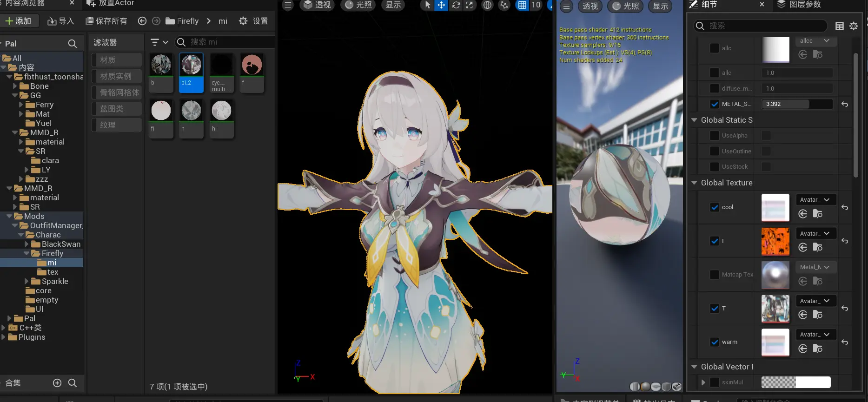Open material preview 光照 lit menu
The height and width of the screenshot is (402, 868).
coord(625,7)
